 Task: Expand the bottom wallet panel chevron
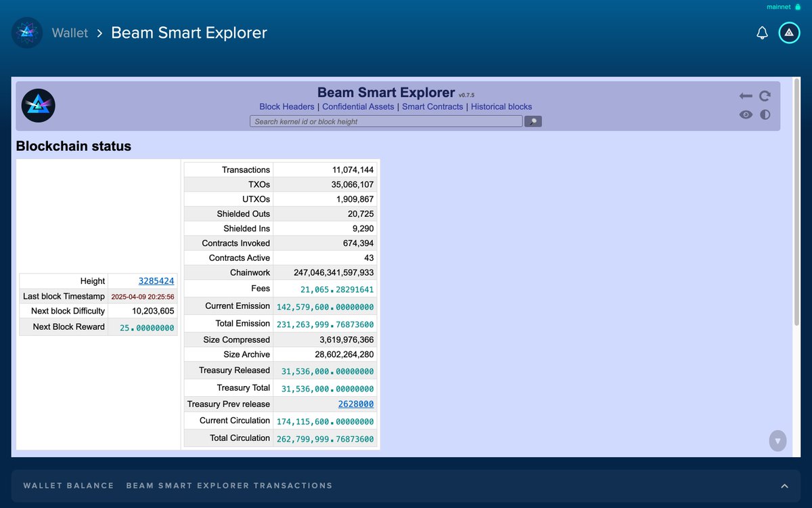(x=784, y=486)
